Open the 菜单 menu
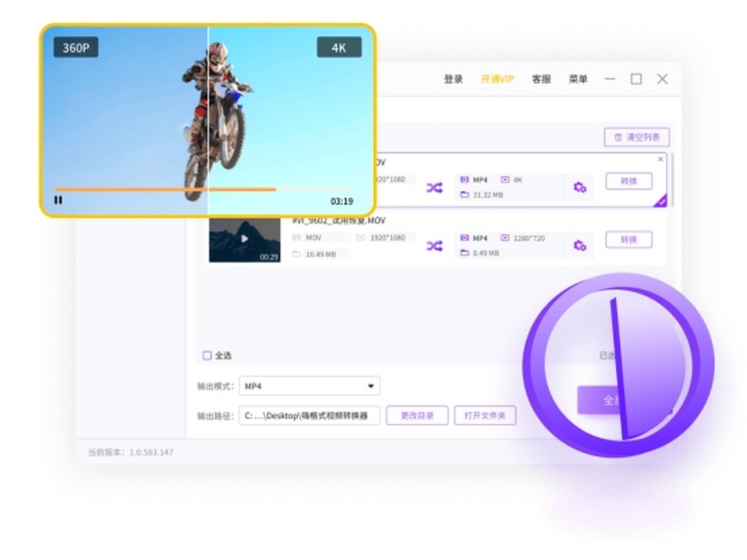The height and width of the screenshot is (560, 747). [579, 79]
